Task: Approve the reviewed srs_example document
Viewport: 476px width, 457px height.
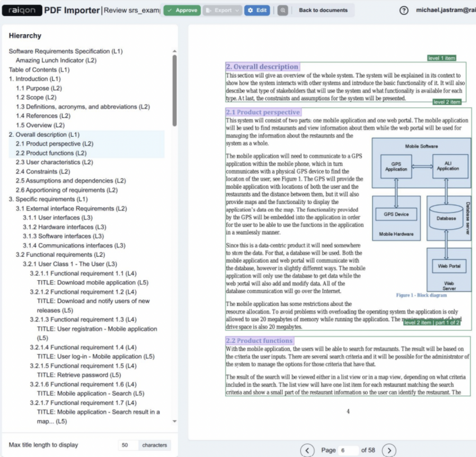Action: (x=182, y=10)
